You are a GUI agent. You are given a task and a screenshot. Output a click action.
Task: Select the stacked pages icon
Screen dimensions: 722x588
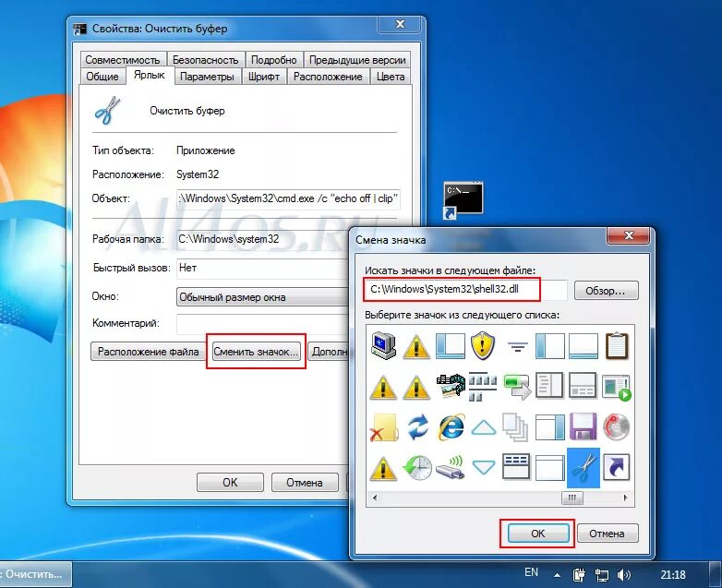[516, 427]
